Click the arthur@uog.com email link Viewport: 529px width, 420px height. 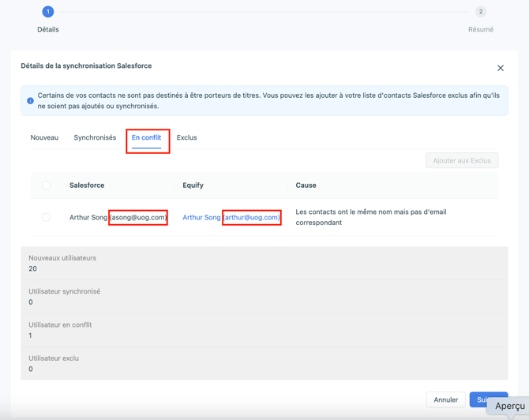pyautogui.click(x=252, y=218)
